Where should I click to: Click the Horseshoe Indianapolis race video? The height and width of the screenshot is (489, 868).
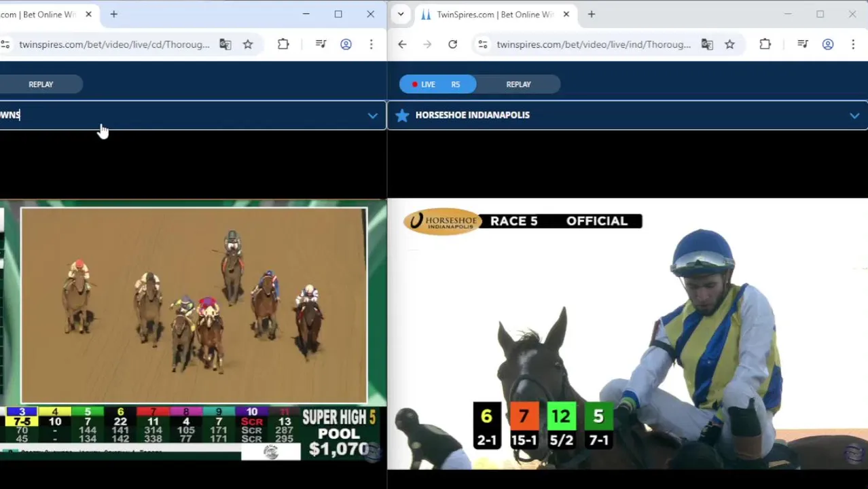tap(628, 333)
